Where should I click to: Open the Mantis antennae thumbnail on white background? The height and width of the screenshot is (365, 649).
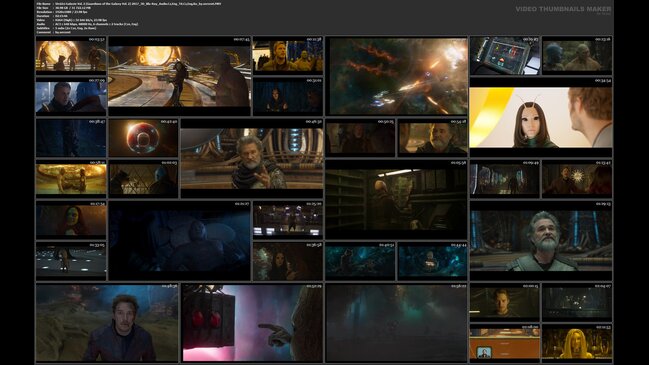coord(541,117)
